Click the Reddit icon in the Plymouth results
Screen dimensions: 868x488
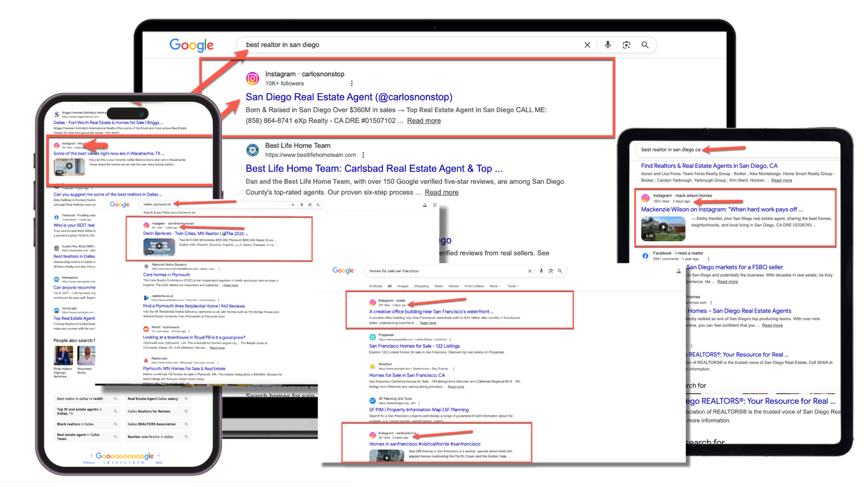pos(146,329)
